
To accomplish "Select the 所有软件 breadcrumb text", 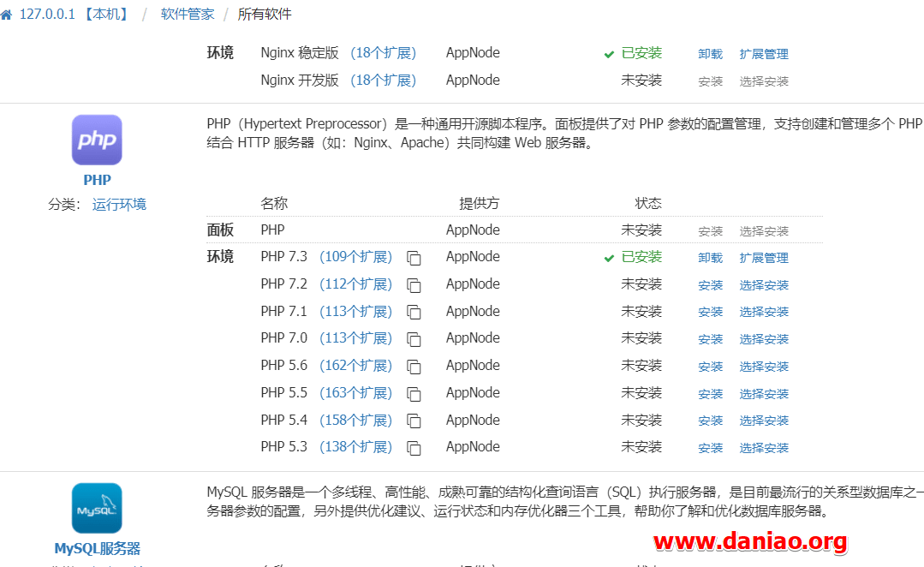I will (265, 15).
